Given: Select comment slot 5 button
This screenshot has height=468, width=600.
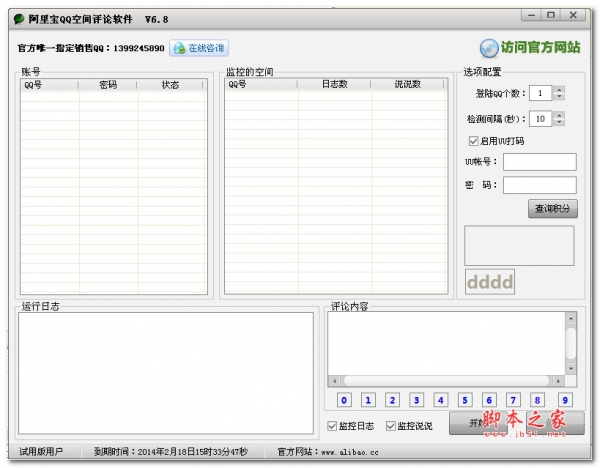Looking at the screenshot, I should (465, 400).
